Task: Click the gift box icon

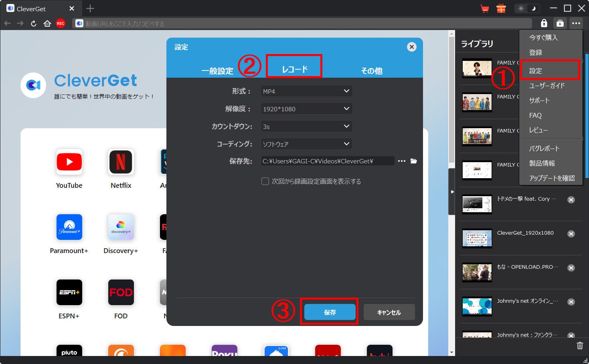Action: (501, 8)
